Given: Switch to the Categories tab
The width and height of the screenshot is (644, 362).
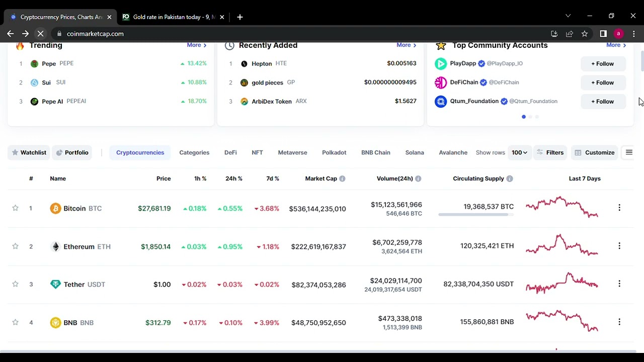Looking at the screenshot, I should (194, 152).
